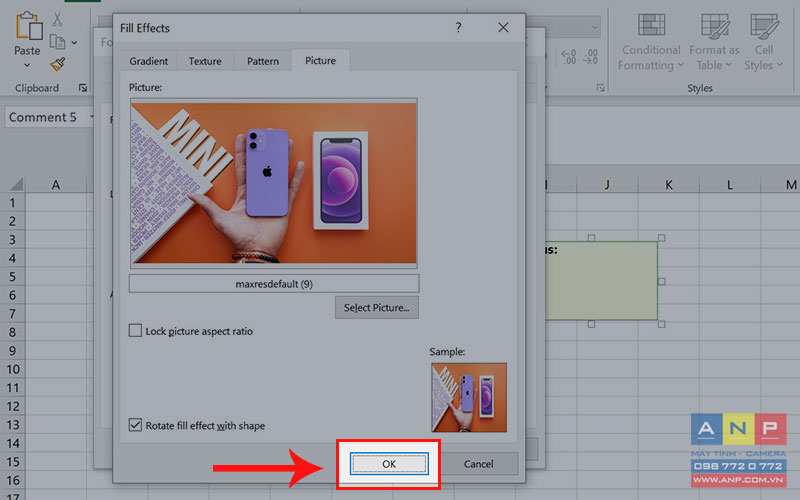Click the Fill Effects help question mark
The width and height of the screenshot is (800, 500).
[x=458, y=28]
